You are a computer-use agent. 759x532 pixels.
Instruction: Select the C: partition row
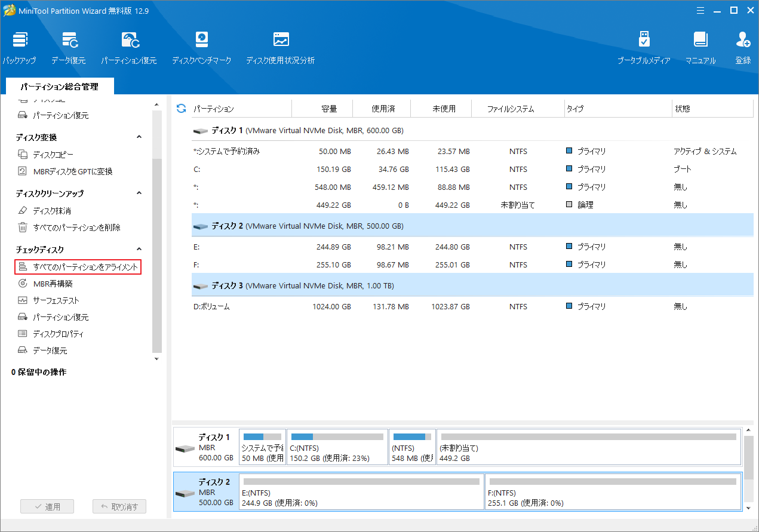click(472, 170)
